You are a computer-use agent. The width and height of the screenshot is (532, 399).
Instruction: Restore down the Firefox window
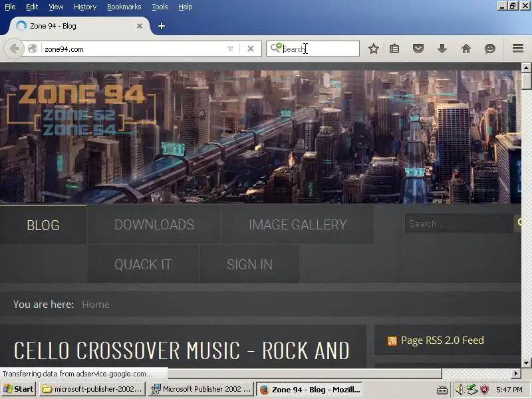pyautogui.click(x=513, y=6)
